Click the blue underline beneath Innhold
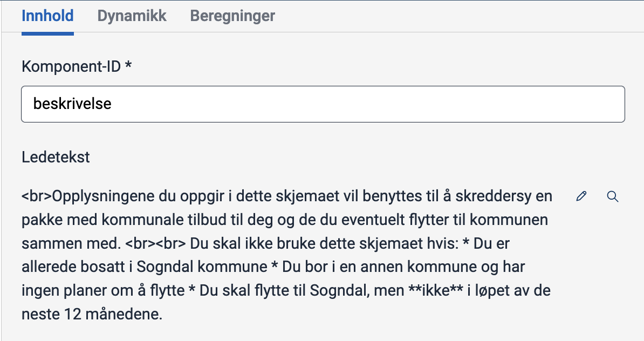This screenshot has height=341, width=644. [x=47, y=33]
